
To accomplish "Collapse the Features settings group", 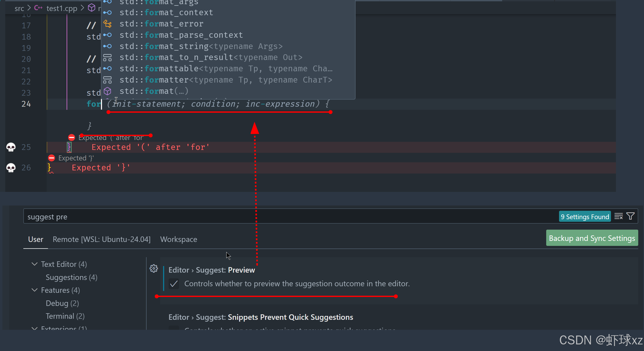I will [x=34, y=290].
